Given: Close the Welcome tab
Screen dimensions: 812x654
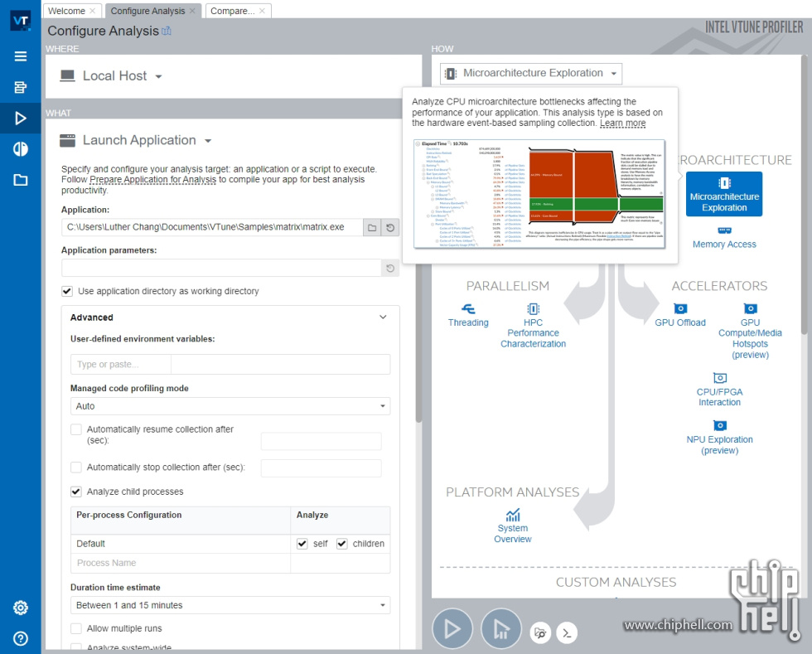Looking at the screenshot, I should point(93,11).
